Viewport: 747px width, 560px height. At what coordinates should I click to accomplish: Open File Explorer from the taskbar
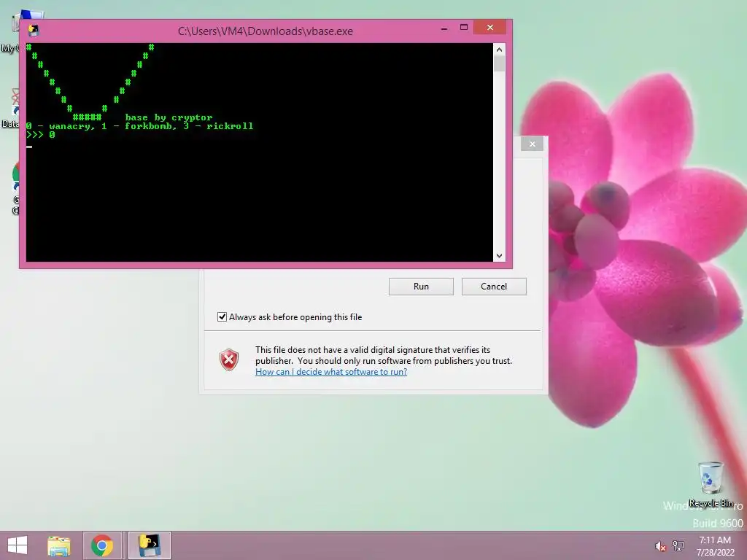click(x=58, y=545)
